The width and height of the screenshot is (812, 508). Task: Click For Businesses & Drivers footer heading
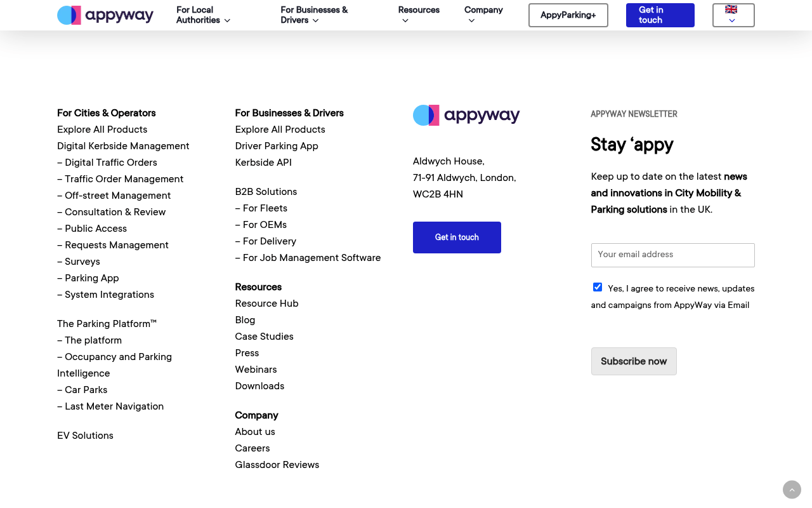click(289, 113)
